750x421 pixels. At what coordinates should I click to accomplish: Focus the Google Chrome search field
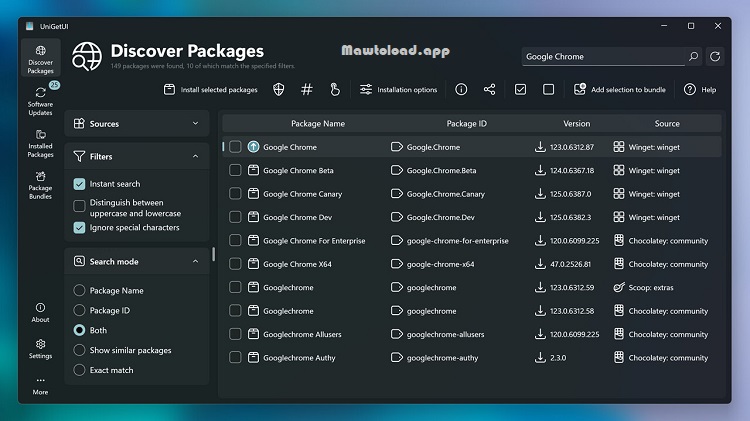pos(603,56)
